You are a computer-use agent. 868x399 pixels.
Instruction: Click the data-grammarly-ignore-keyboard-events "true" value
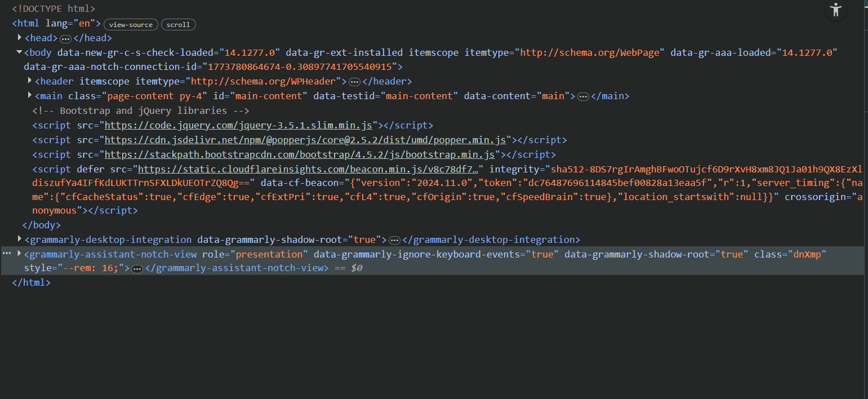[542, 254]
